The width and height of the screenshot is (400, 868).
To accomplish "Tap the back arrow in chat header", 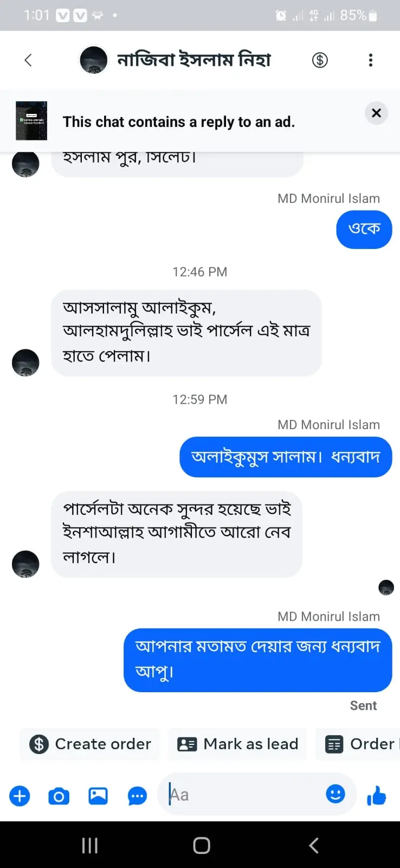I will pos(28,60).
